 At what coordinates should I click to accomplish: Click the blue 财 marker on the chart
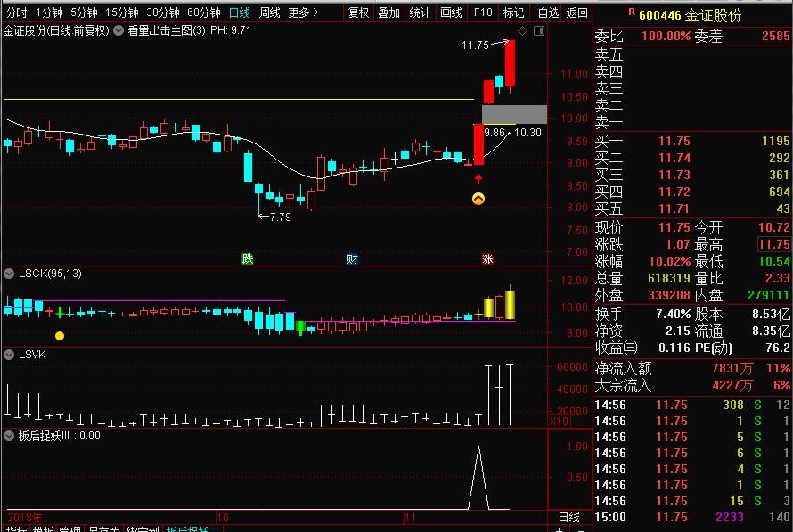[352, 259]
